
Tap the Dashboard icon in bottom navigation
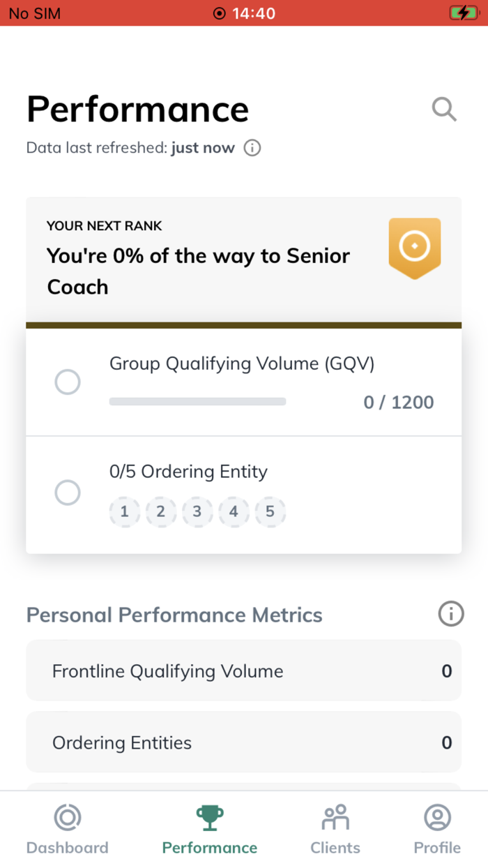point(67,816)
